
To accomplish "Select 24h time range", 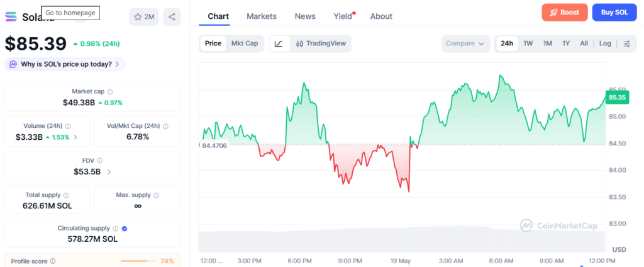I will [x=507, y=43].
